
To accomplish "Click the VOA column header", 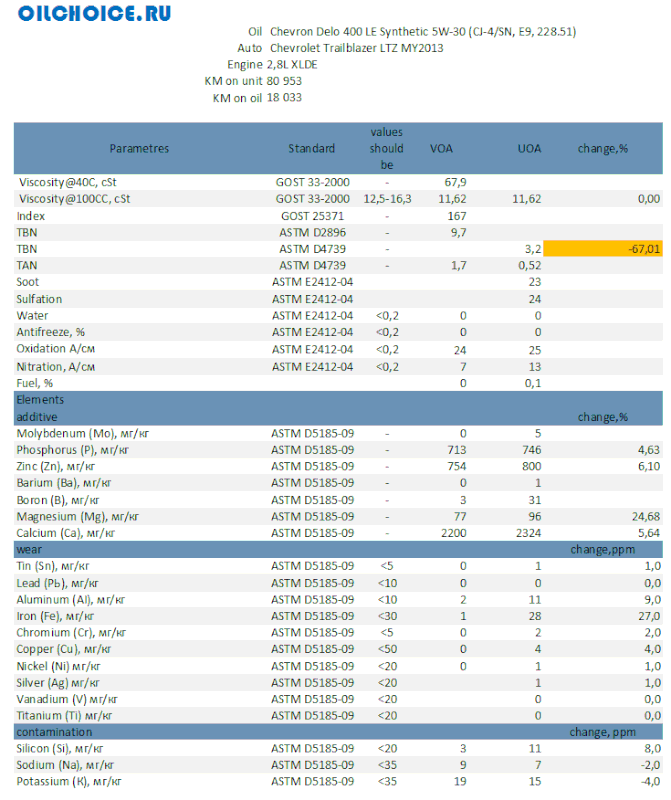I will pos(441,148).
